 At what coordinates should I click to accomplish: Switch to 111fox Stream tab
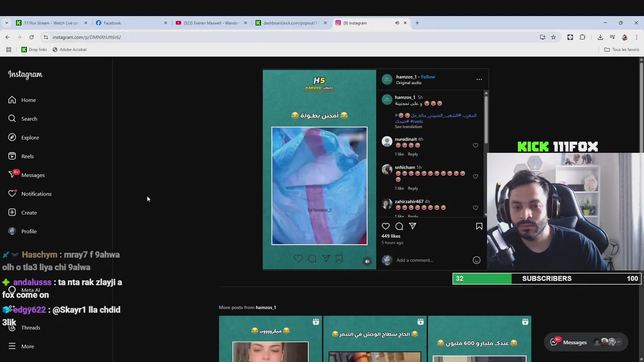click(x=51, y=23)
